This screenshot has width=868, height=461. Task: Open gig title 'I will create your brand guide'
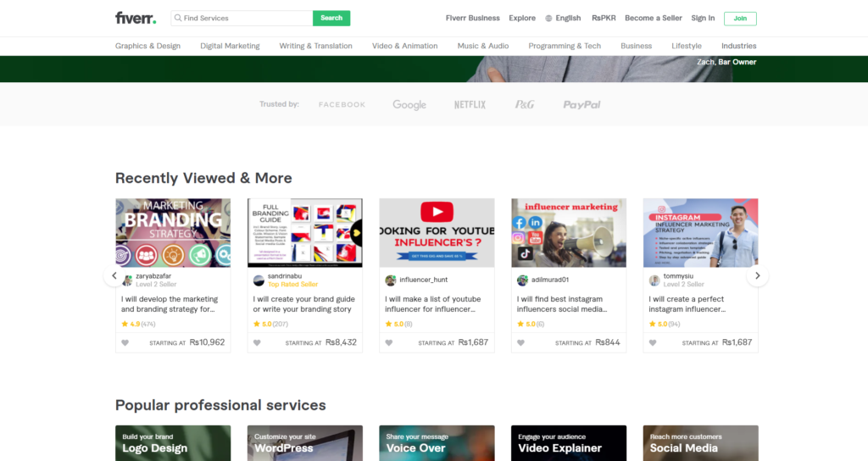(x=304, y=304)
